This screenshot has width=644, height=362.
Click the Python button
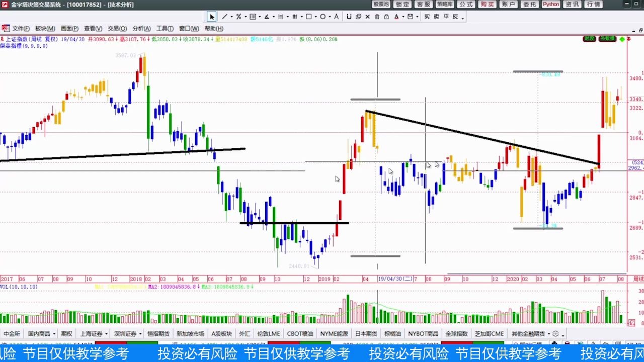(551, 4)
